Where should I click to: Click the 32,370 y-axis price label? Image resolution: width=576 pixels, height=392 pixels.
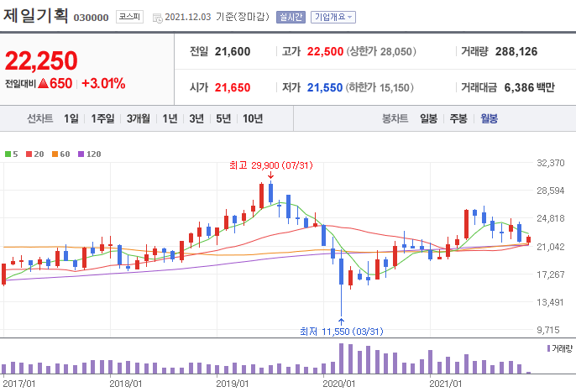551,163
